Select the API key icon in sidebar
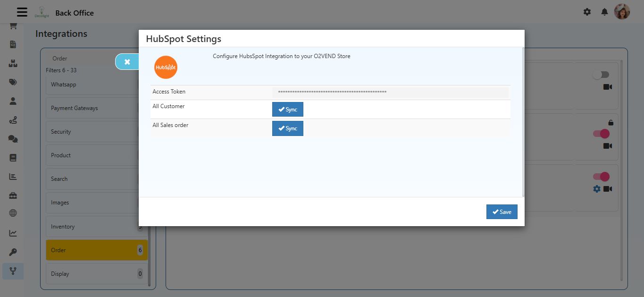Screen dimensions: 644x297 [x=13, y=252]
